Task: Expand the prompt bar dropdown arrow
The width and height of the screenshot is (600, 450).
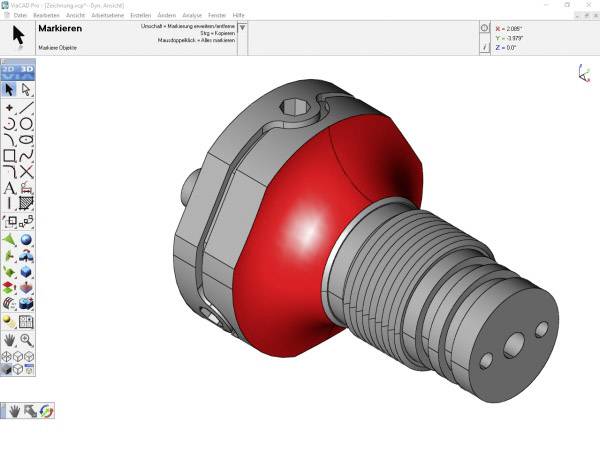Action: click(243, 28)
